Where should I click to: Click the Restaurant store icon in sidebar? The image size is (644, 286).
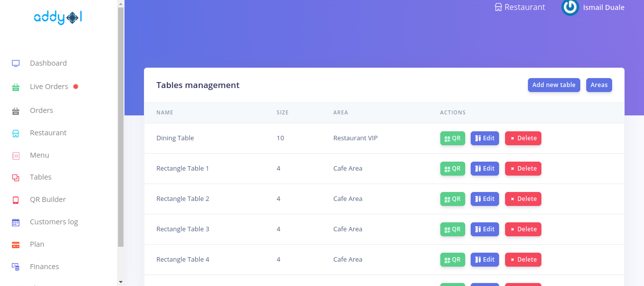point(15,133)
